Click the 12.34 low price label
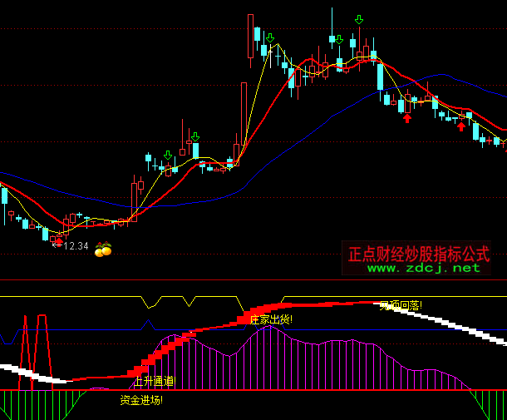Viewport: 507px width, 420px height. [76, 246]
